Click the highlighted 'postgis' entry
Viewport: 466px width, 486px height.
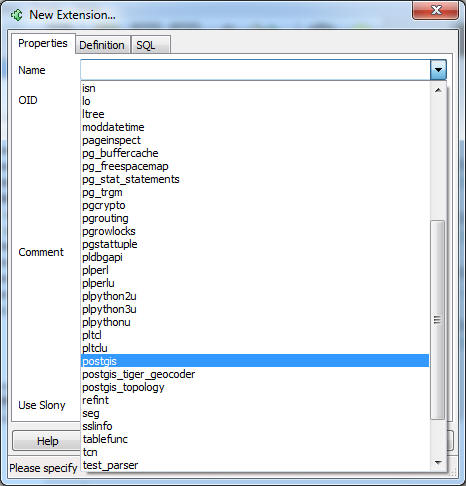(255, 361)
